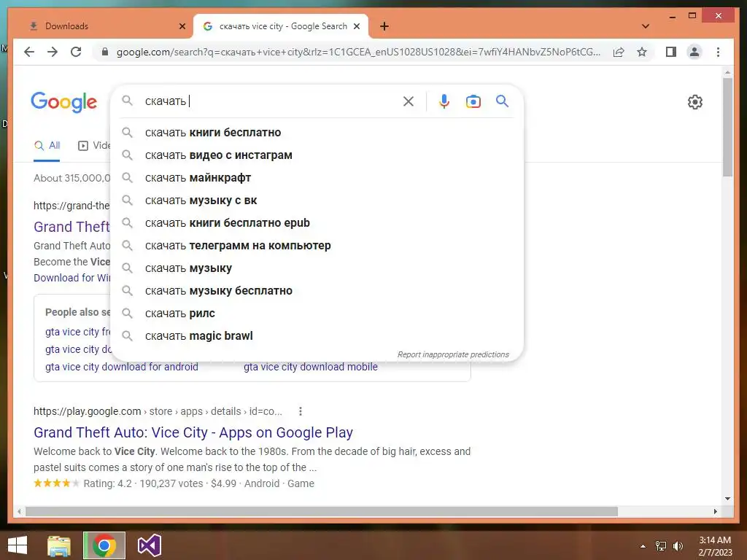
Task: Open a new browser tab
Action: pos(384,26)
